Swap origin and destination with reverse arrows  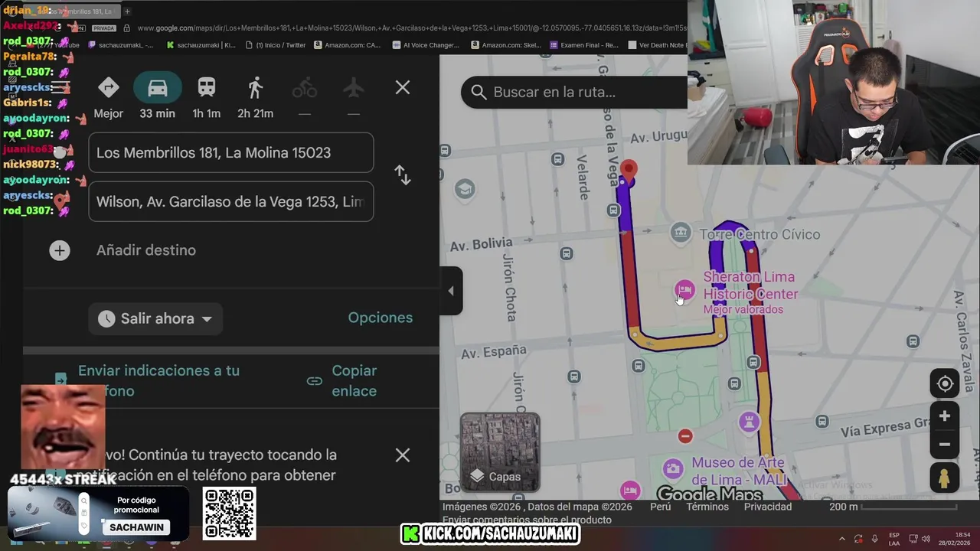pos(403,175)
